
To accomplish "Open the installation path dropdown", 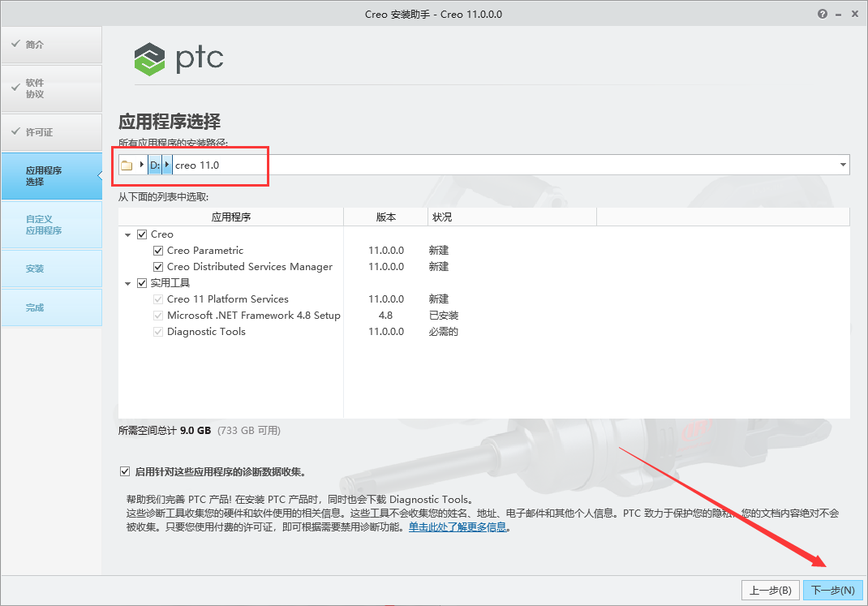I will tap(842, 164).
